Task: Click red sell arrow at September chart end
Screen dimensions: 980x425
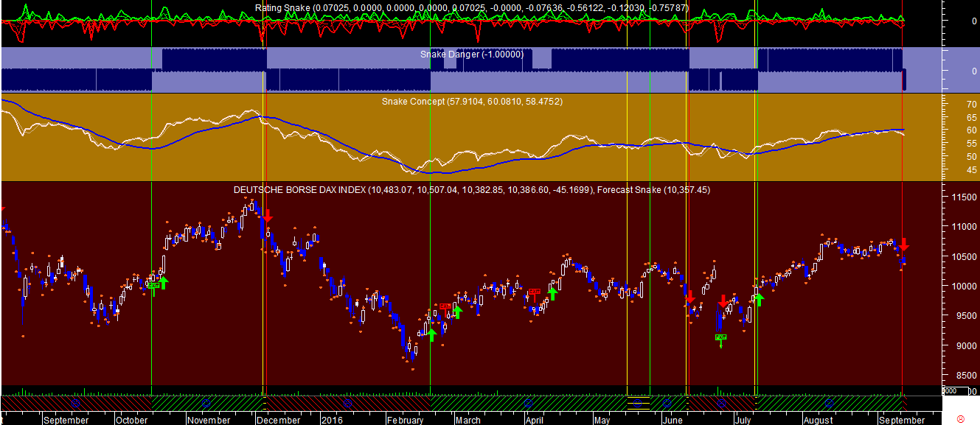Action: (x=904, y=244)
